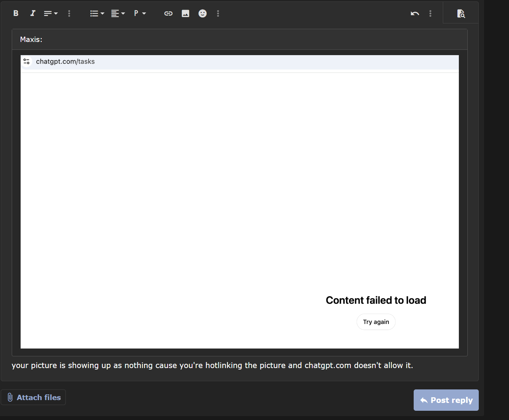Click Attach files to upload a file
This screenshot has height=420, width=509.
[x=33, y=397]
